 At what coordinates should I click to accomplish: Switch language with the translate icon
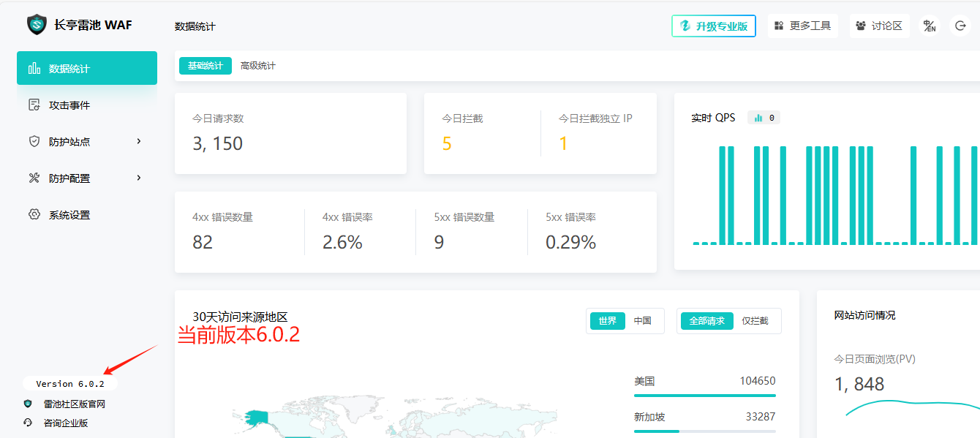coord(930,26)
